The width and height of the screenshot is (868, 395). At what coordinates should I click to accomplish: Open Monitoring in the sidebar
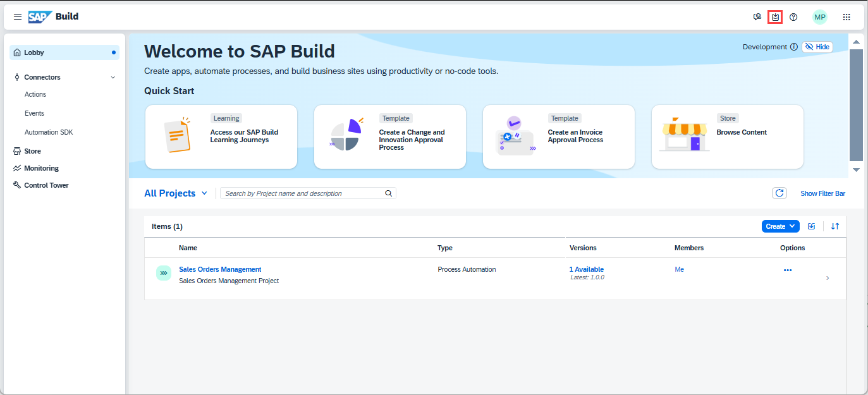coord(41,168)
